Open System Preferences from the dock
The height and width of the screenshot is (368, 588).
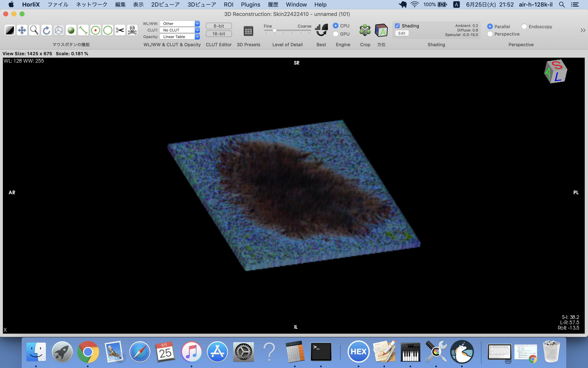tap(243, 352)
